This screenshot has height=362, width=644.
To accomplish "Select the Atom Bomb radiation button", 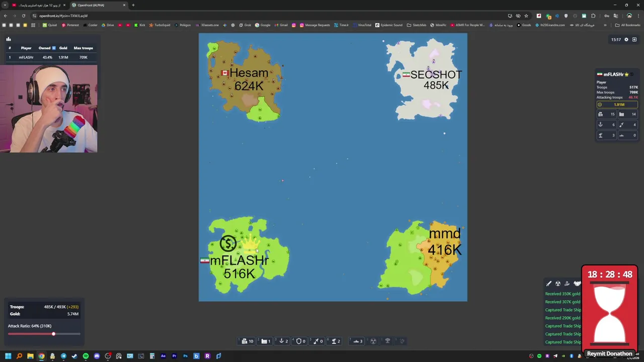I will coord(373,341).
